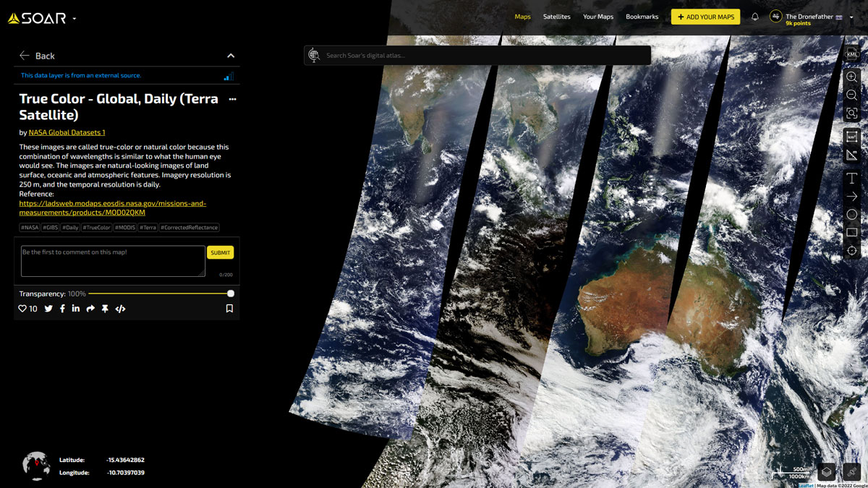868x488 pixels.
Task: Pin this map with the pin icon
Action: [105, 309]
